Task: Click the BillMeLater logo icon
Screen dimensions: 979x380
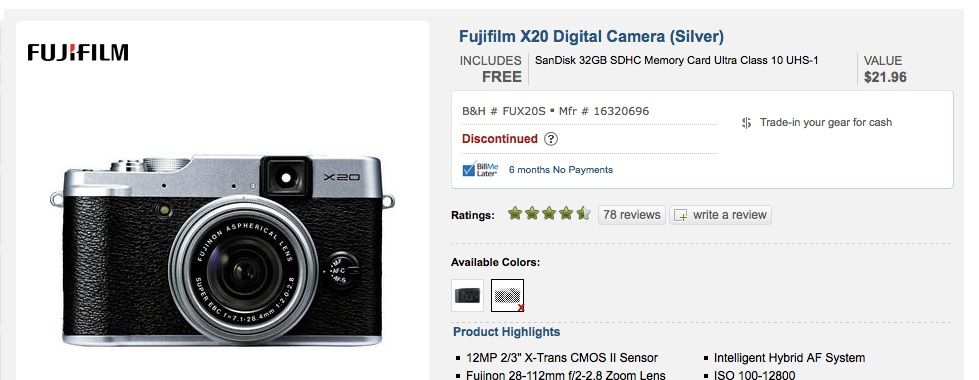Action: pyautogui.click(x=480, y=170)
